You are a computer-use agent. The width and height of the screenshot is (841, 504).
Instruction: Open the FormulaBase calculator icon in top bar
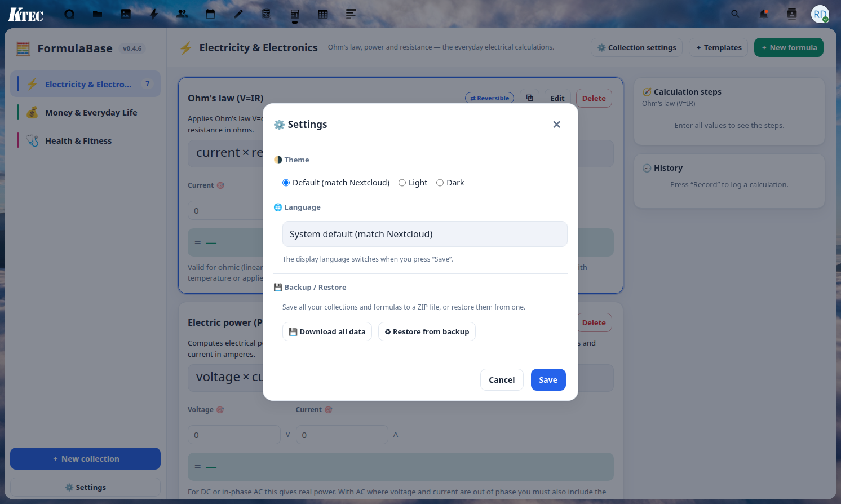click(x=295, y=14)
